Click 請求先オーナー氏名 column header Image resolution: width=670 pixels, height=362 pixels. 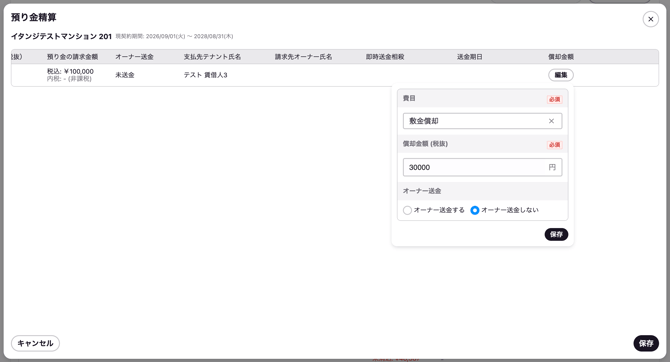303,57
